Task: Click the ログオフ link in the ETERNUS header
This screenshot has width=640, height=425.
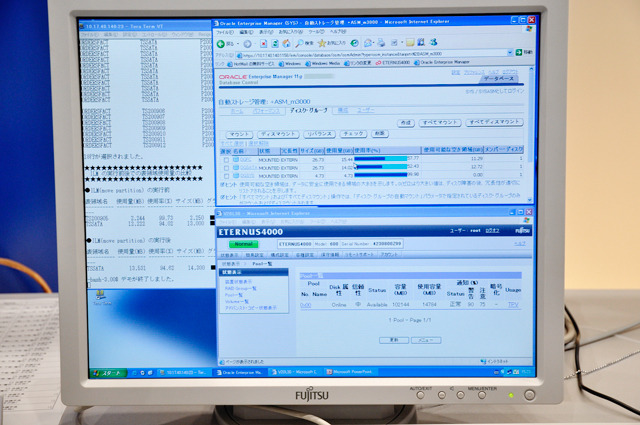Action: [x=492, y=231]
